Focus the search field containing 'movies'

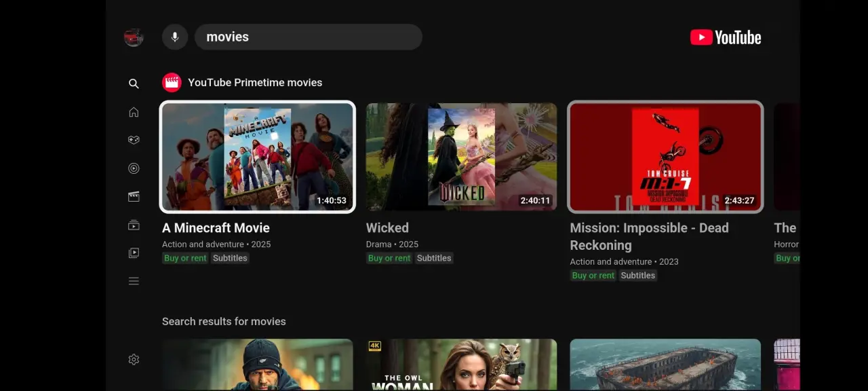(309, 37)
